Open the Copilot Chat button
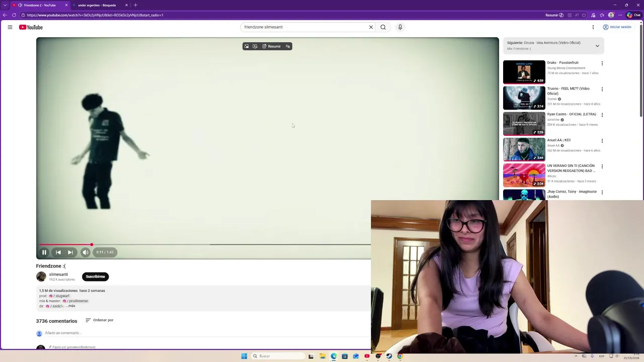This screenshot has width=644, height=362. 633,15
